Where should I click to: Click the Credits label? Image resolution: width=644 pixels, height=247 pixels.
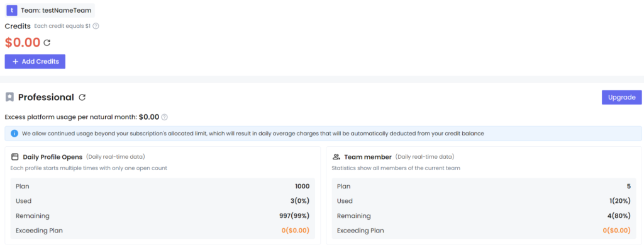click(18, 26)
